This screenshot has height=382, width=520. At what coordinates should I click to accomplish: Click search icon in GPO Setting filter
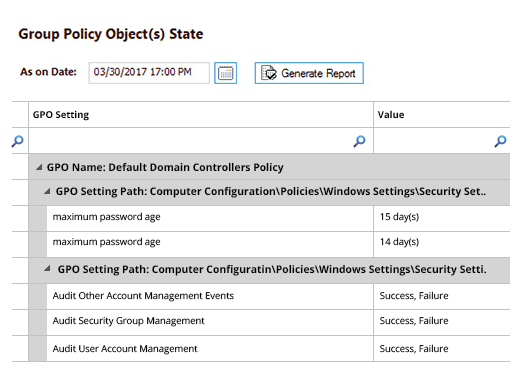tap(359, 141)
